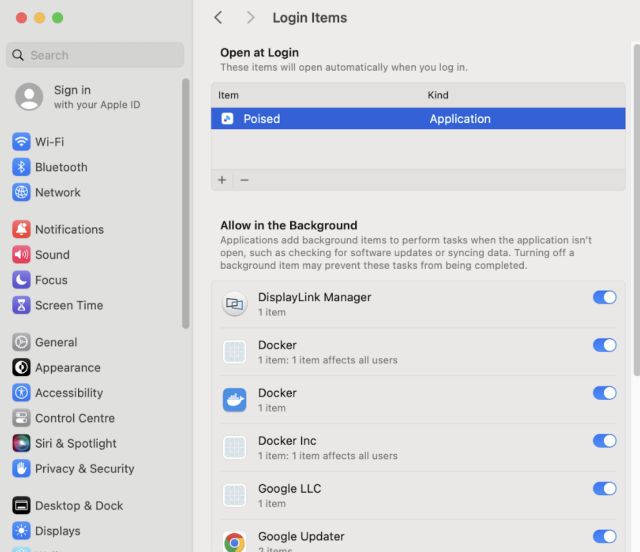Screen dimensions: 640x552
Task: Remove selected login item with minus button
Action: tap(244, 180)
